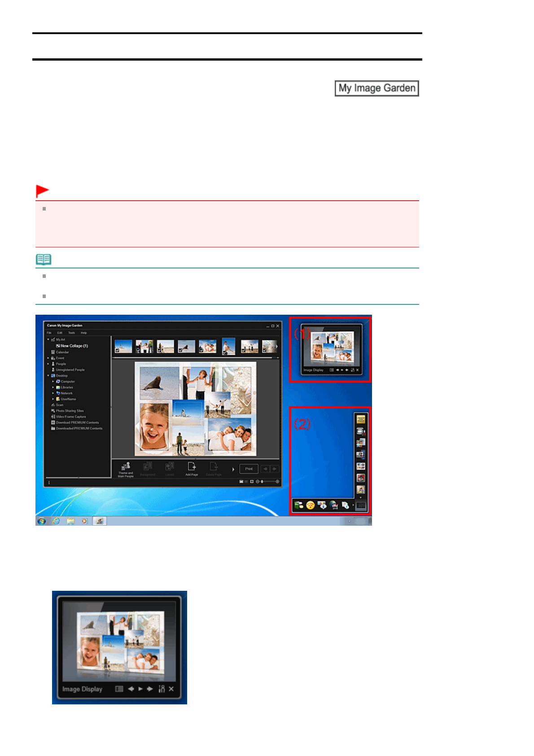
Task: Click the tools settings icon in large Image Display
Action: coord(162,689)
